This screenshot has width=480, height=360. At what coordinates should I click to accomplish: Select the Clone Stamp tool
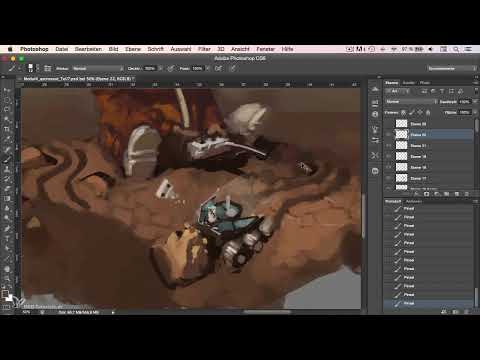tap(7, 169)
